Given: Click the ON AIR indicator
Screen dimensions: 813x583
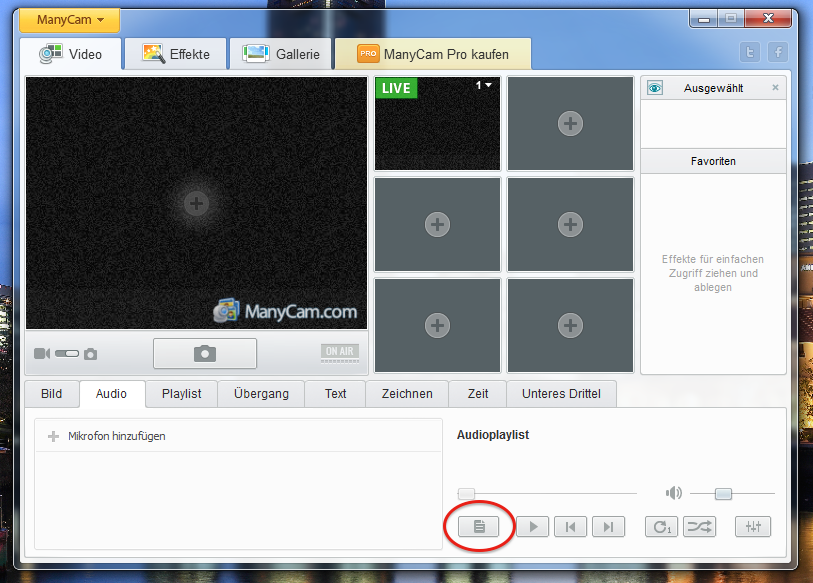Looking at the screenshot, I should (340, 353).
